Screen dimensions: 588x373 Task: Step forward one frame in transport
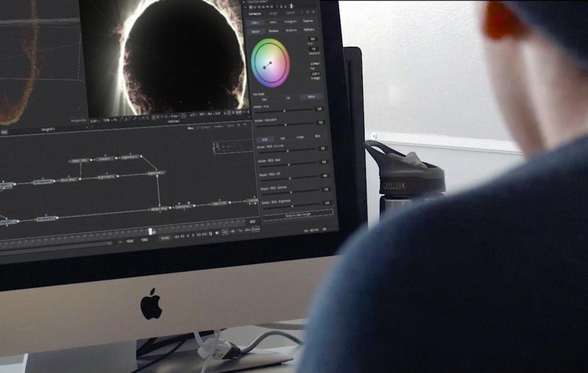[x=199, y=235]
